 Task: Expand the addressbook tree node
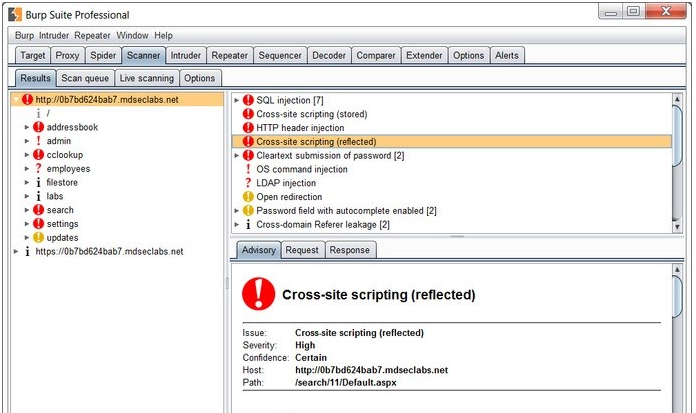pyautogui.click(x=27, y=127)
